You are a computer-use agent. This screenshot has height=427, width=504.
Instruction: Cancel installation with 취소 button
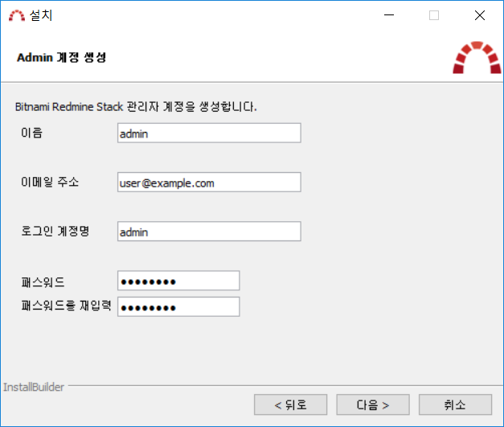click(455, 404)
